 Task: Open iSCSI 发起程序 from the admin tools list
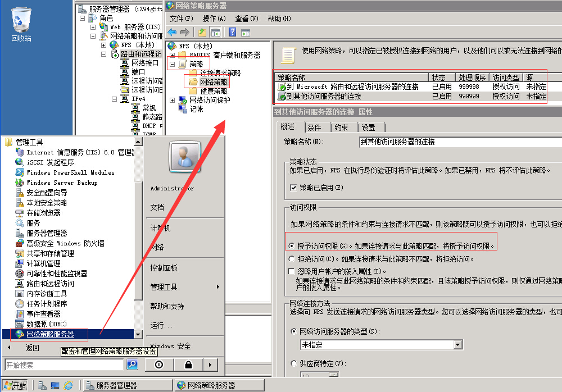44,162
